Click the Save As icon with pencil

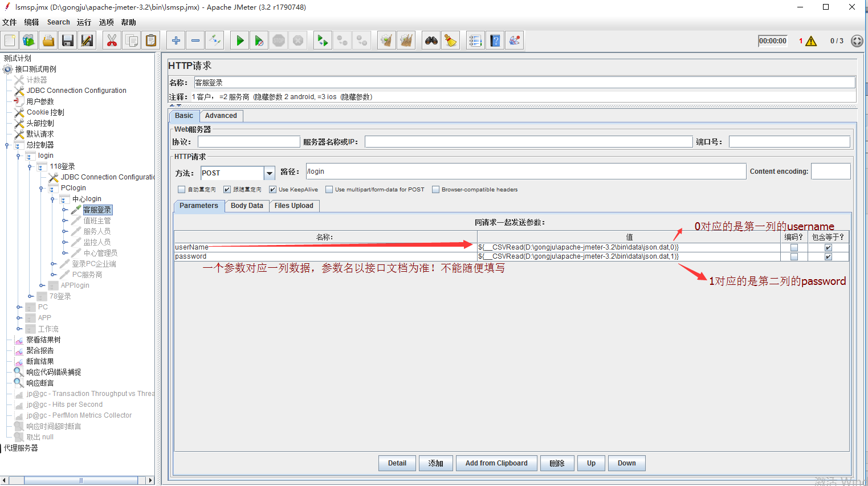click(87, 40)
